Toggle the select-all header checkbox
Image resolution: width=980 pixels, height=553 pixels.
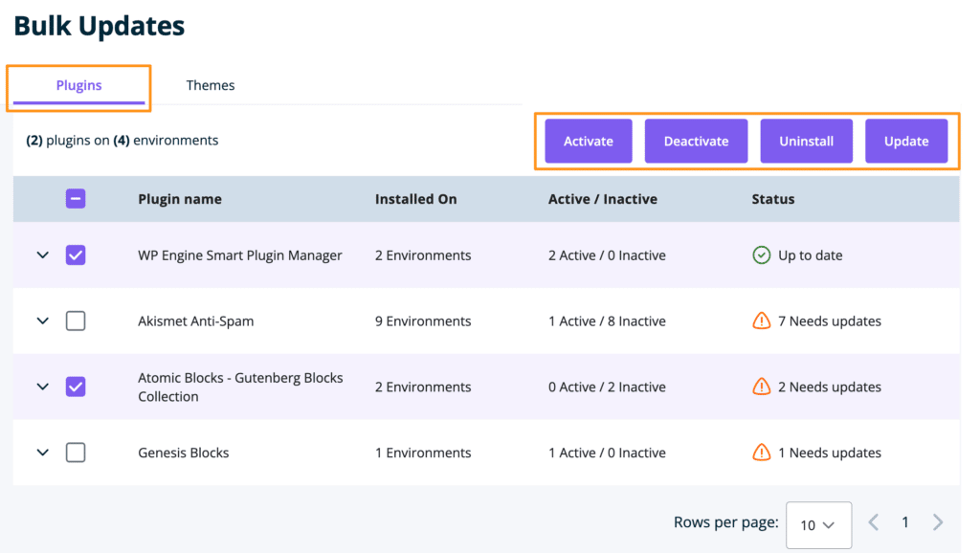(x=76, y=199)
